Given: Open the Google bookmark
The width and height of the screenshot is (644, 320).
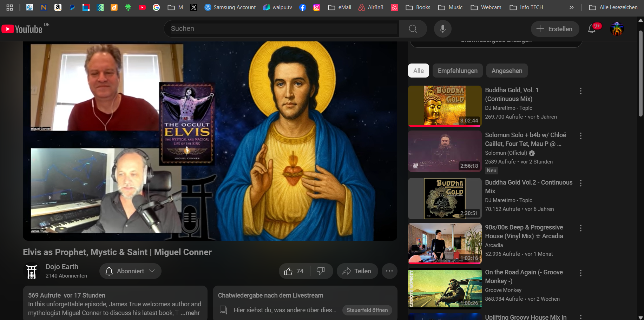Looking at the screenshot, I should (156, 7).
